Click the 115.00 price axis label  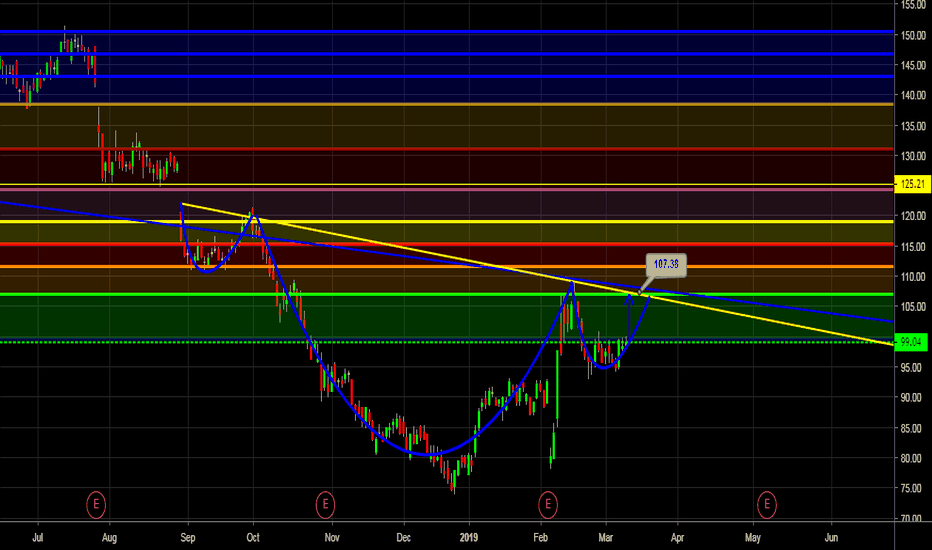pos(914,247)
